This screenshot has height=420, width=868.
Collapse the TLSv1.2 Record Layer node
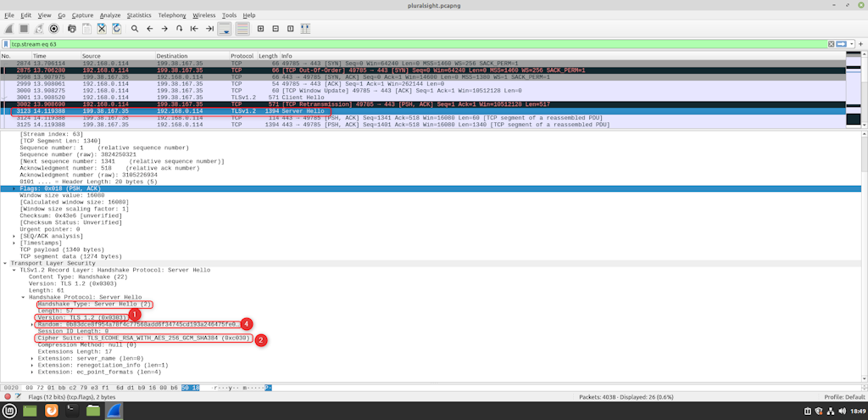pyautogui.click(x=14, y=270)
